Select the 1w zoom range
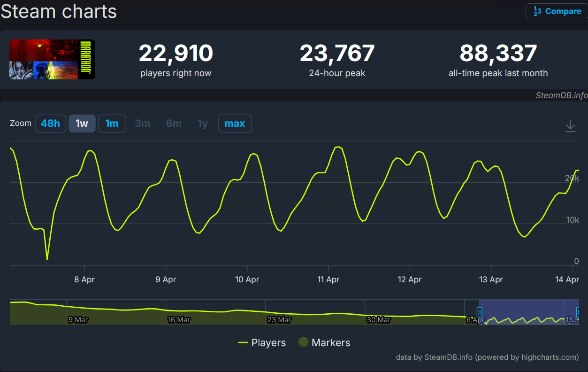The image size is (588, 372). (82, 124)
